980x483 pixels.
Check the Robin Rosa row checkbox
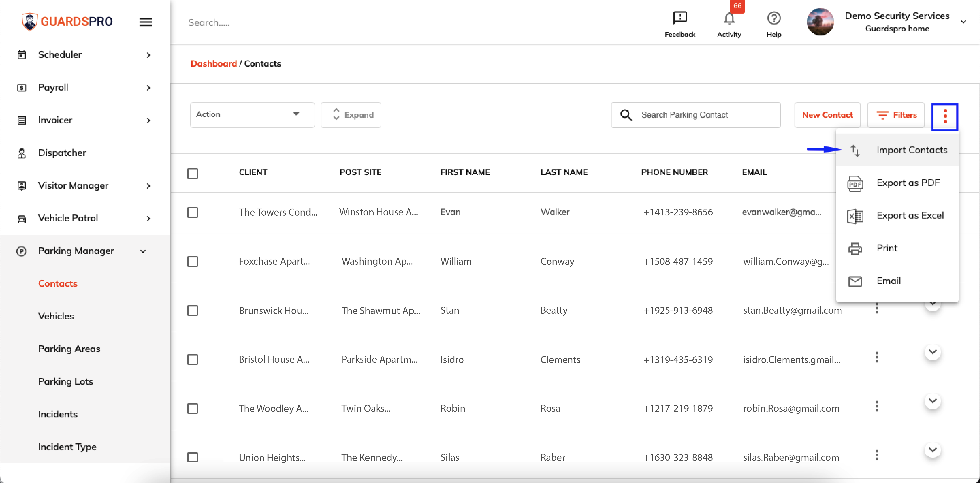pos(193,409)
